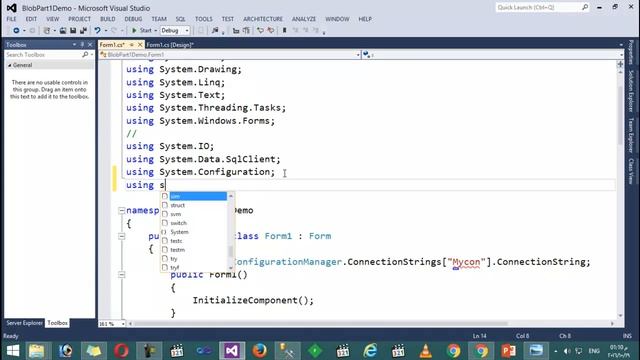The width and height of the screenshot is (640, 360).
Task: Close the Form1.cs tab
Action: [x=140, y=44]
